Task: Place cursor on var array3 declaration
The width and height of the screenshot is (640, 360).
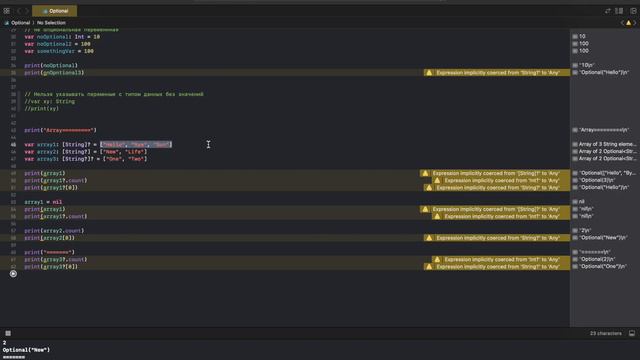Action: coord(86,159)
